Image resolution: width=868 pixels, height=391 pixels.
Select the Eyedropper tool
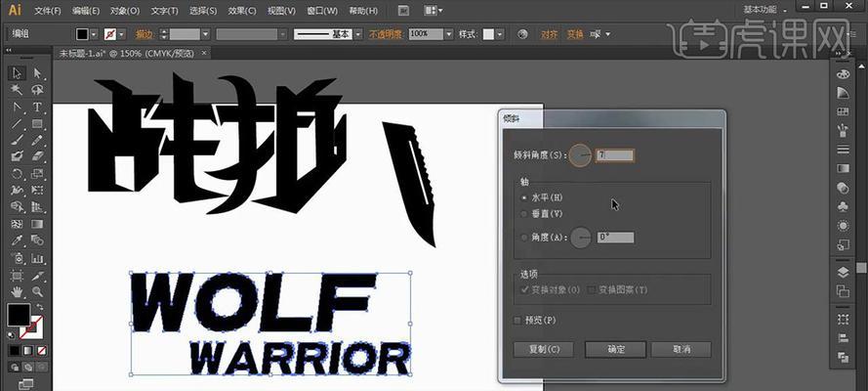click(x=18, y=240)
